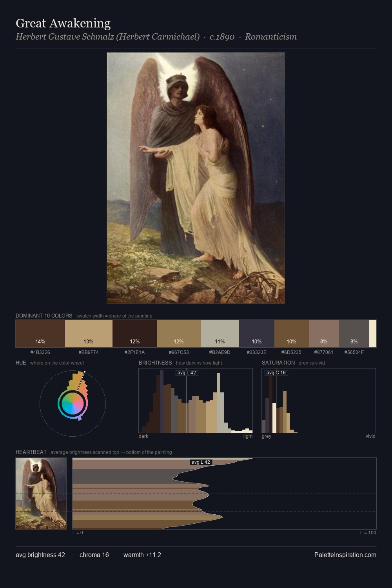The height and width of the screenshot is (588, 392).
Task: Select the #6D5235 brown swatch
Action: (x=292, y=334)
